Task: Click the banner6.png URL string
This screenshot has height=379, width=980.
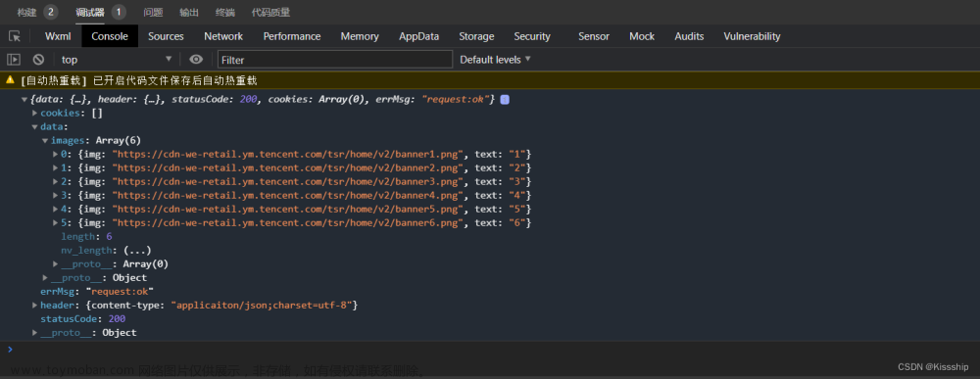Action: coord(288,223)
